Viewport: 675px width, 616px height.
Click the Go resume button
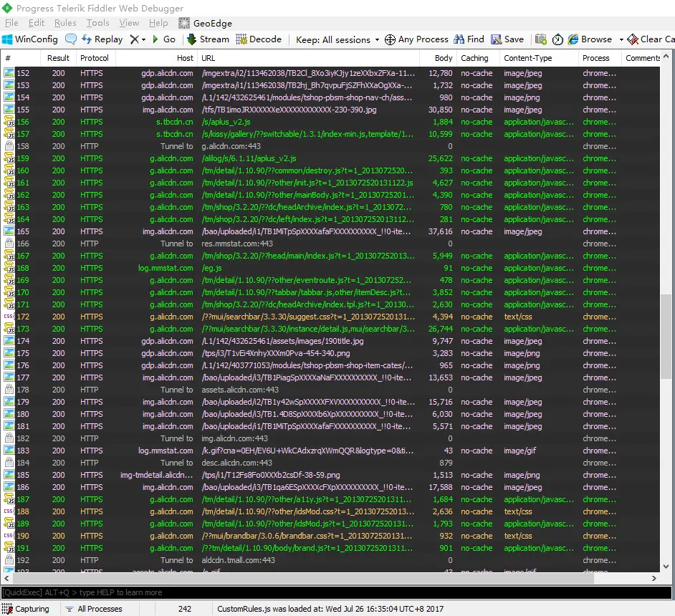[x=163, y=39]
